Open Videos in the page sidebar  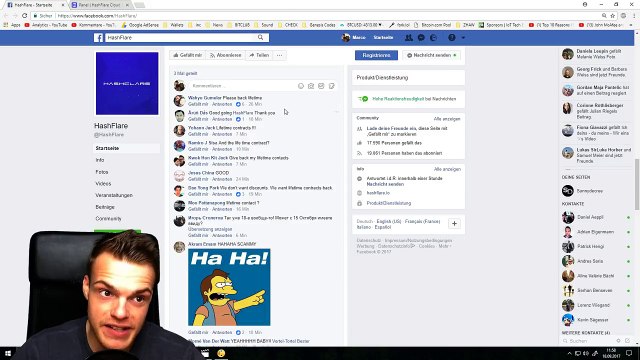pos(103,184)
